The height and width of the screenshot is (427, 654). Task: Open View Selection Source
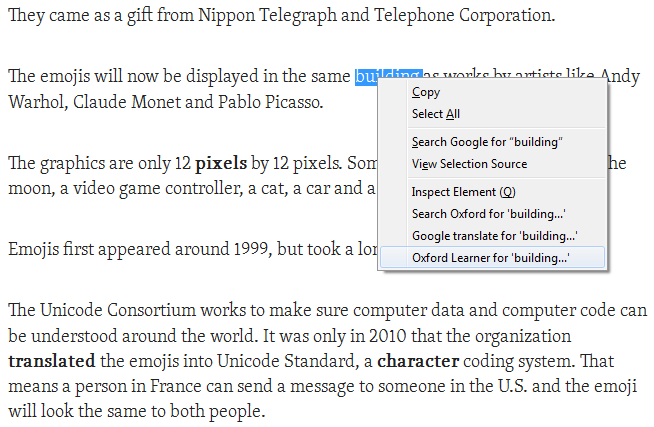492,164
